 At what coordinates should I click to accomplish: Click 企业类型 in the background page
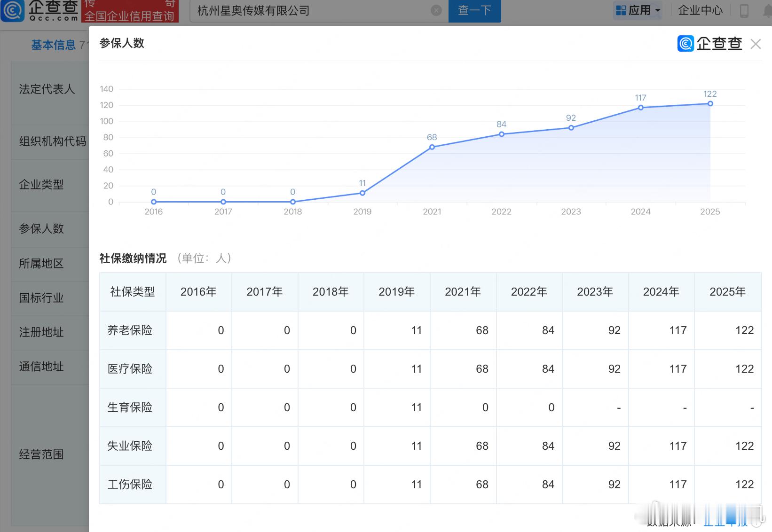pos(41,185)
